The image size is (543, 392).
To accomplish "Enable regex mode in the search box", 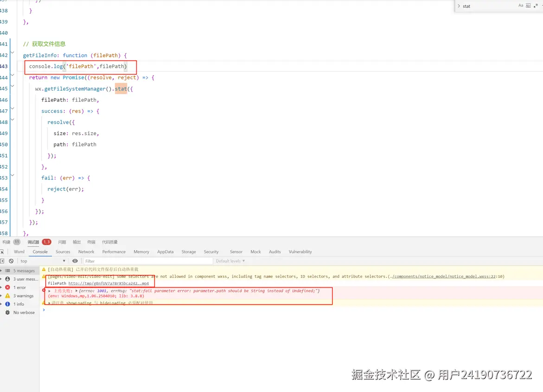I will [536, 5].
